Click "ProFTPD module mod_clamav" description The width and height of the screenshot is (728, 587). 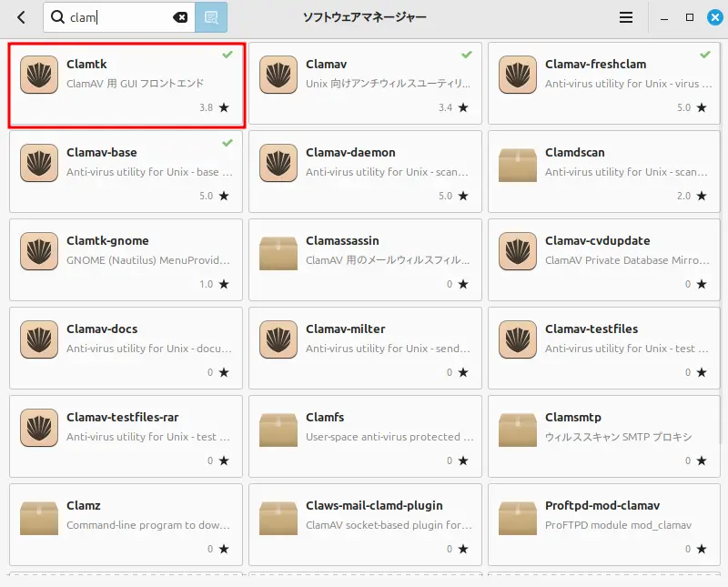(618, 525)
